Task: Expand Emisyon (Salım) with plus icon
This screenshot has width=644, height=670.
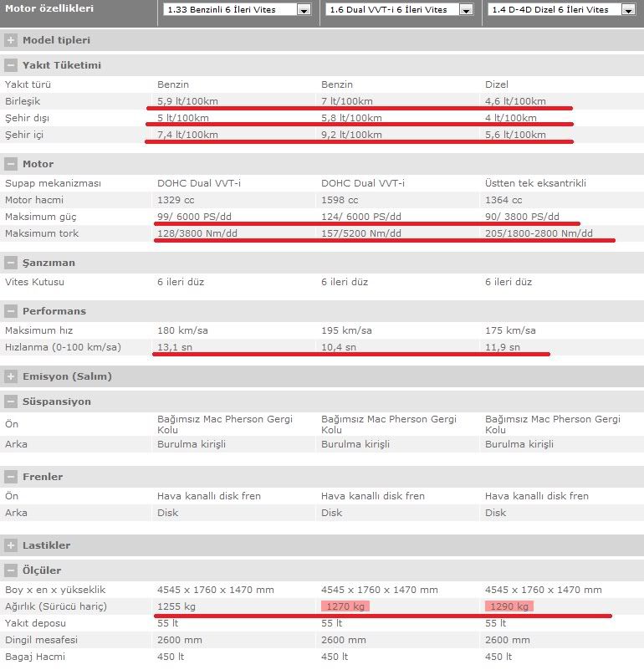Action: tap(11, 376)
